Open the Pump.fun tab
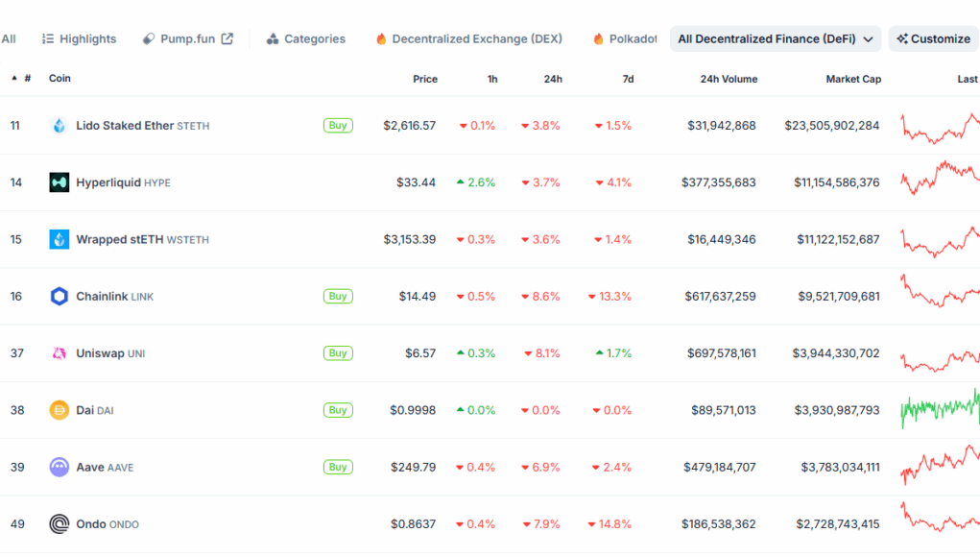 (188, 38)
